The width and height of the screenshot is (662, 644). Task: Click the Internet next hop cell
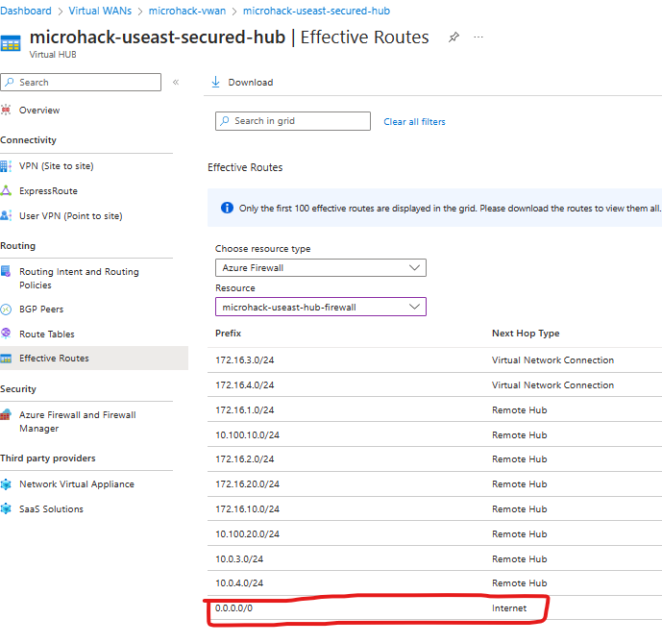[509, 608]
